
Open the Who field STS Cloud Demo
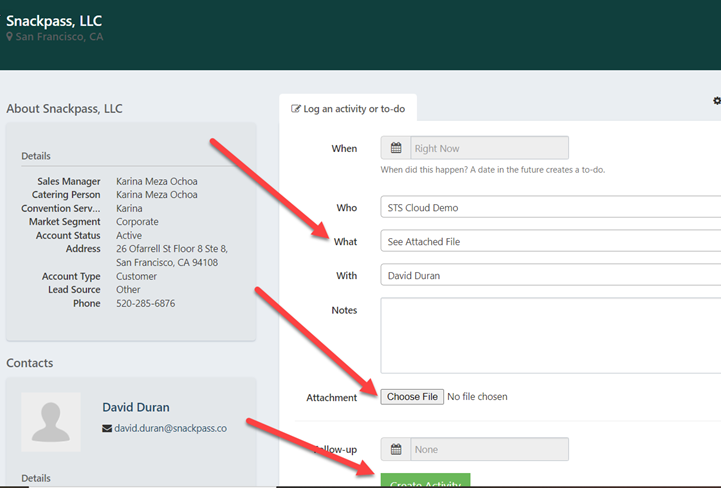[x=550, y=208]
